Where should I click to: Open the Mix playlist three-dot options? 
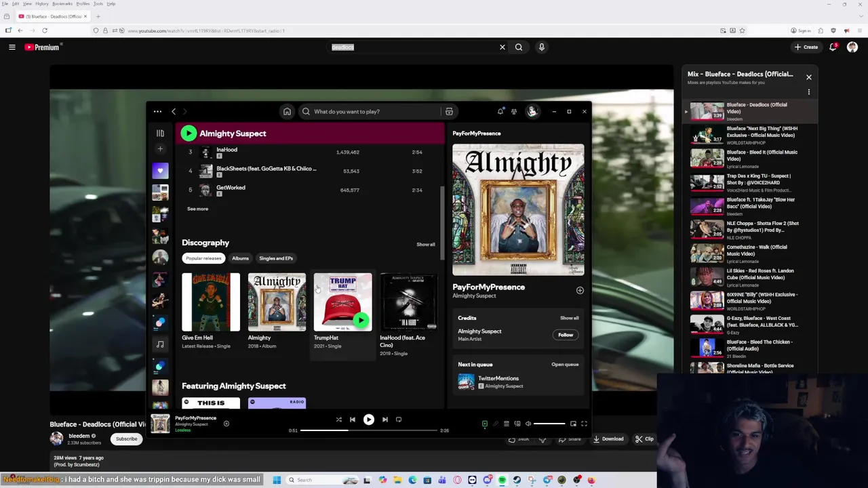point(808,92)
